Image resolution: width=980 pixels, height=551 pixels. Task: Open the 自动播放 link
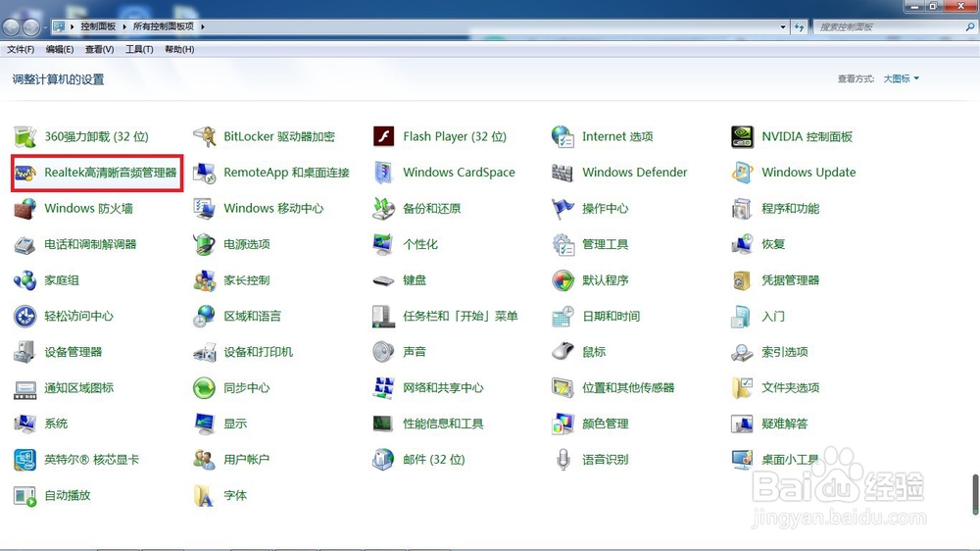(x=68, y=495)
